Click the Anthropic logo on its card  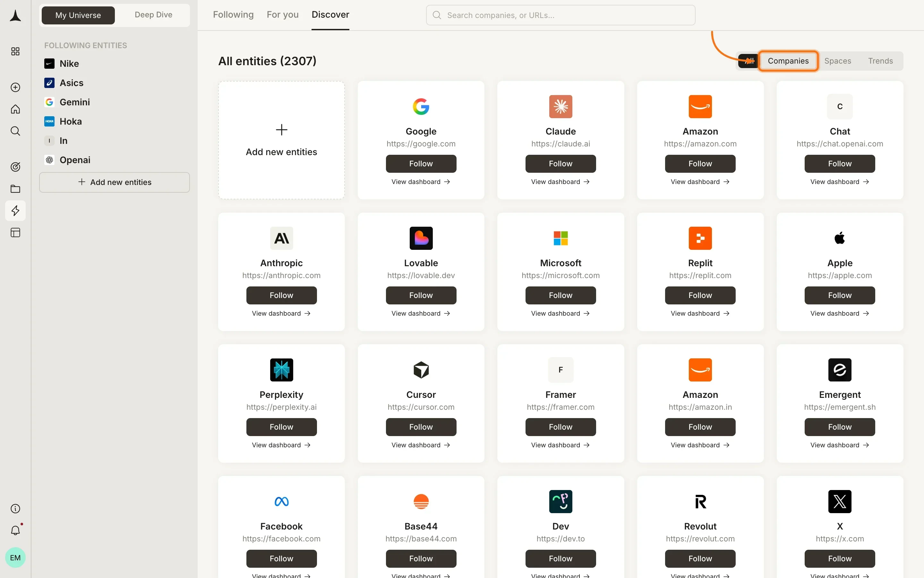click(281, 238)
